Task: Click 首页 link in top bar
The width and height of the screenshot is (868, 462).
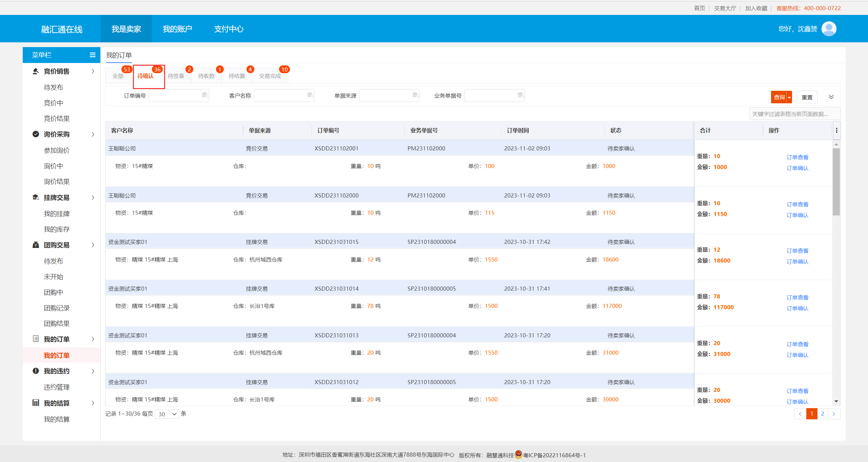Action: click(x=699, y=8)
